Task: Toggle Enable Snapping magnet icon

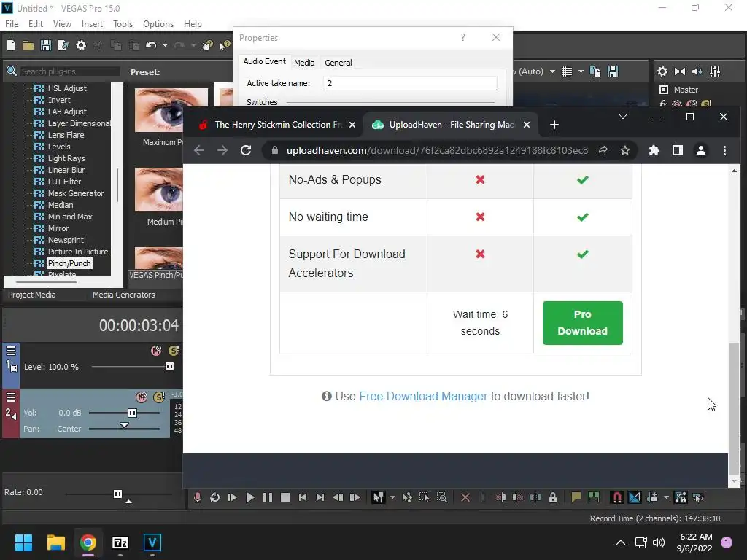Action: (617, 497)
